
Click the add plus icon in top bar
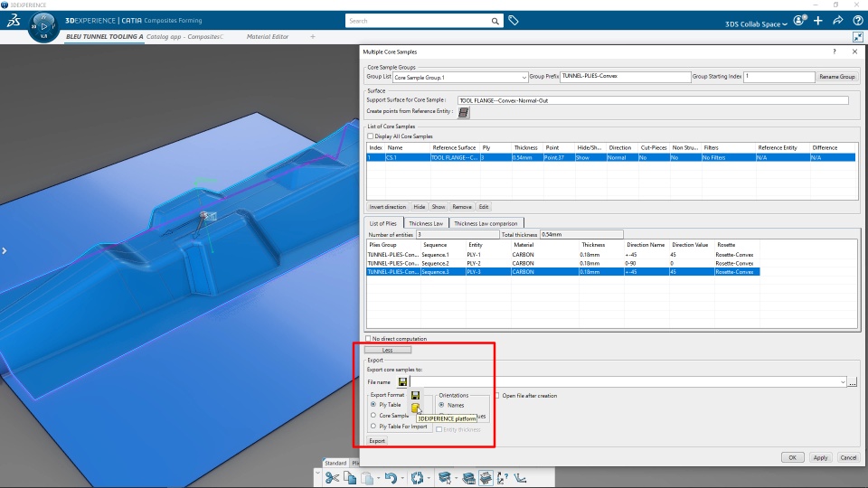point(818,21)
